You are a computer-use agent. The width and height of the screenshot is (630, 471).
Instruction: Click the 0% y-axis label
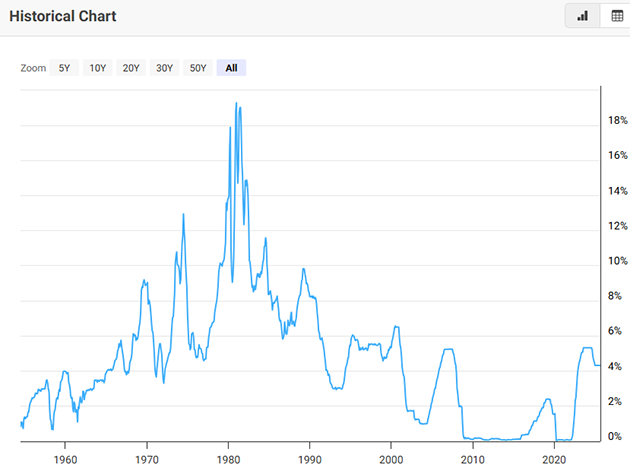pyautogui.click(x=615, y=437)
